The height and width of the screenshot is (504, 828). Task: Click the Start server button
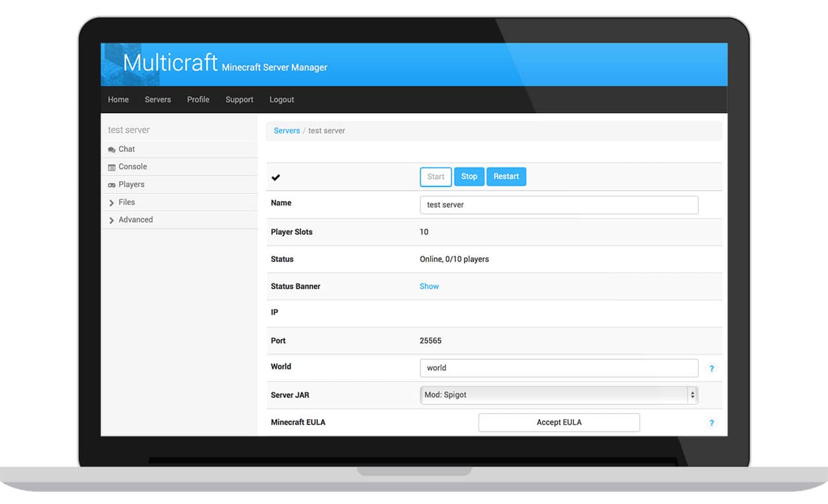[x=436, y=177]
